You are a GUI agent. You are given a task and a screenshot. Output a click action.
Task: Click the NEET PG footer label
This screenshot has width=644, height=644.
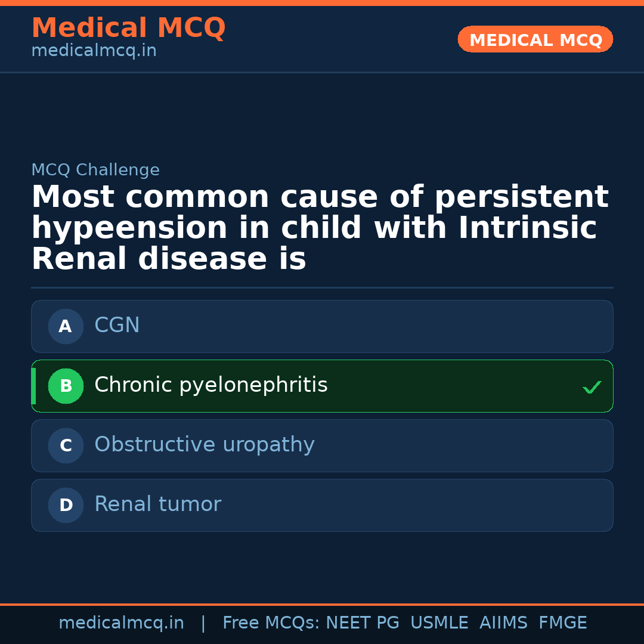[363, 623]
